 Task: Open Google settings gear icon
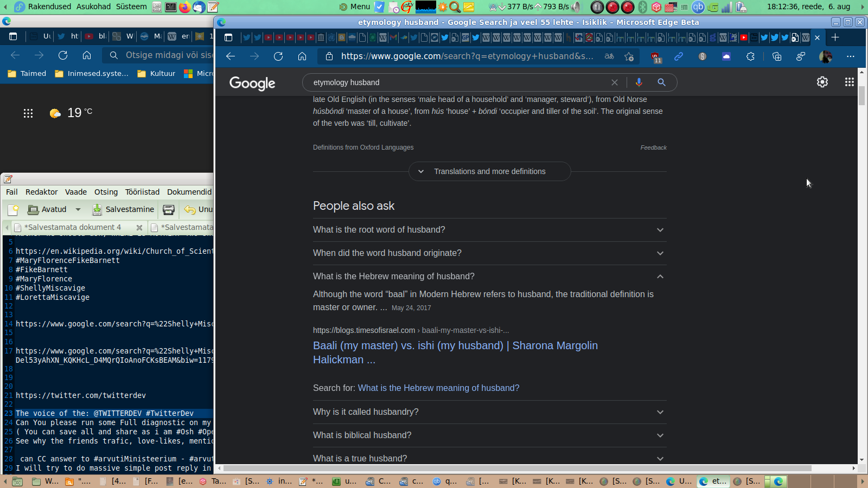(x=822, y=82)
